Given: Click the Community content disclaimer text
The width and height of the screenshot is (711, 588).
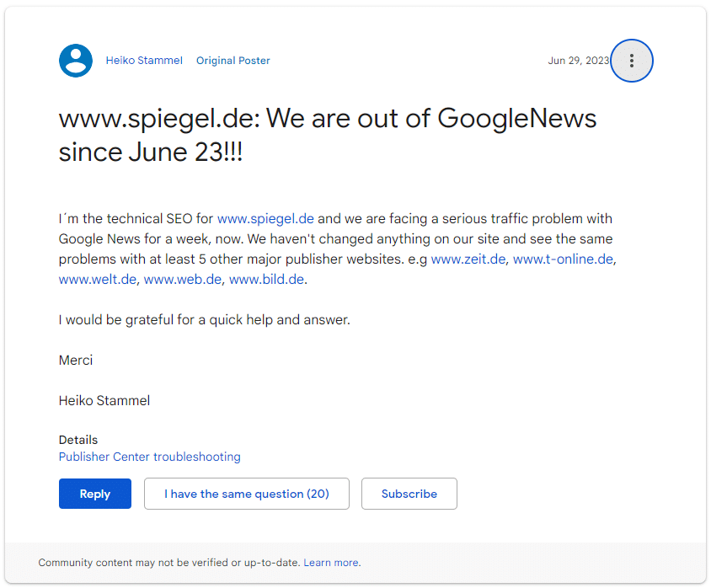Looking at the screenshot, I should pos(168,563).
